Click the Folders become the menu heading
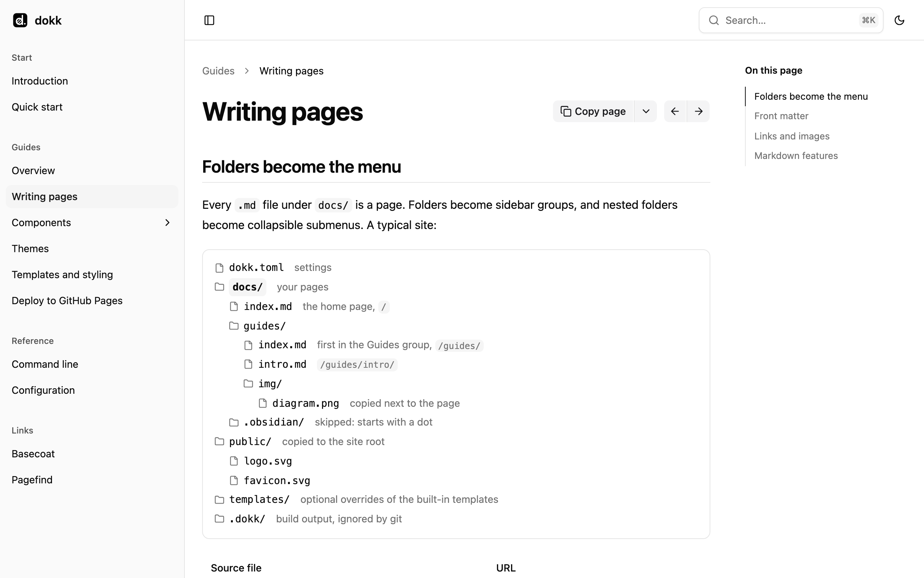The height and width of the screenshot is (578, 924). click(x=301, y=167)
